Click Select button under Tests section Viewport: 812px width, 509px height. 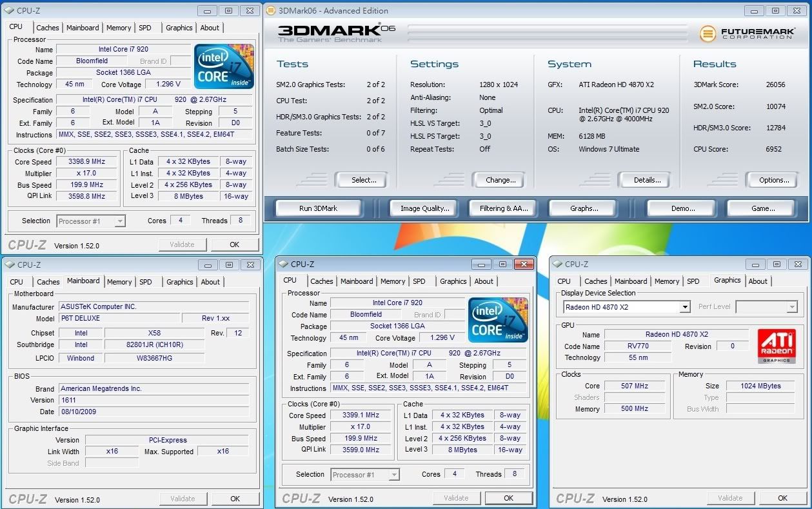[364, 180]
